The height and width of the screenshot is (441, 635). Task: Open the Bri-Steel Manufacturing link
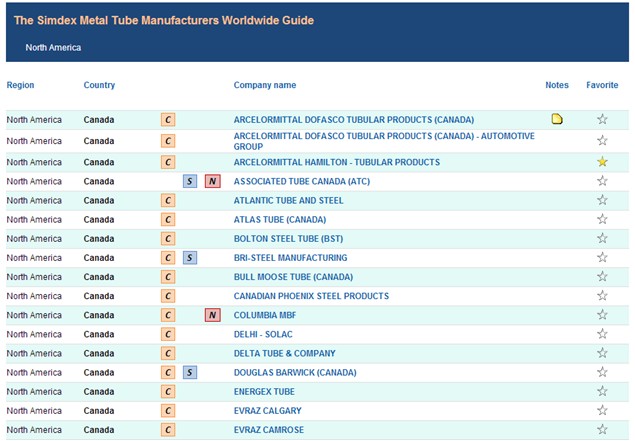pyautogui.click(x=290, y=258)
